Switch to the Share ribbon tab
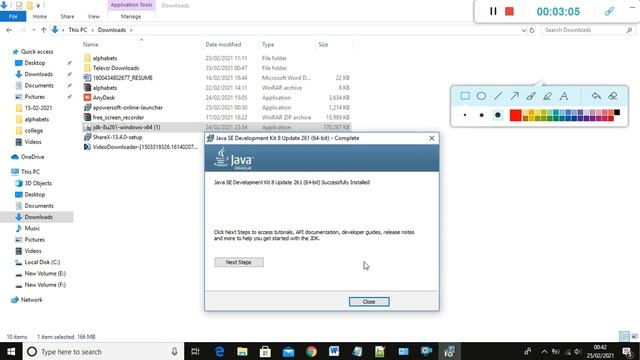Image resolution: width=640 pixels, height=360 pixels. (x=67, y=16)
